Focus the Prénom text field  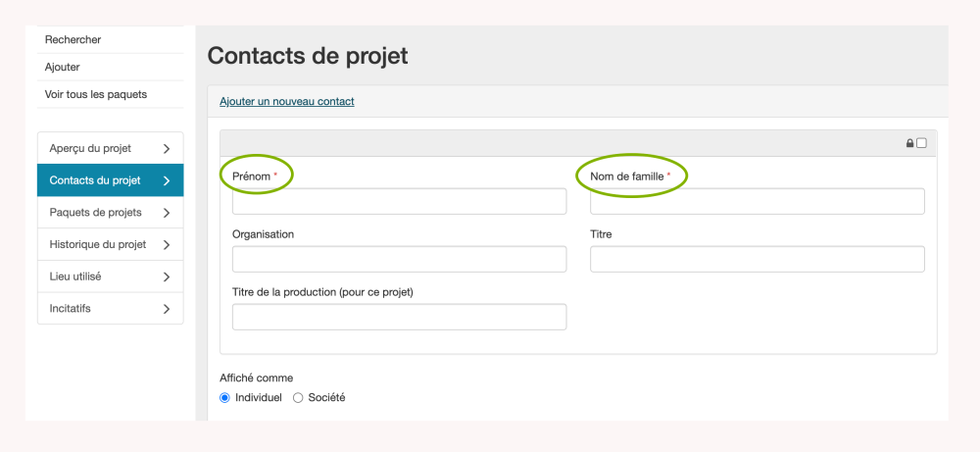coord(399,202)
